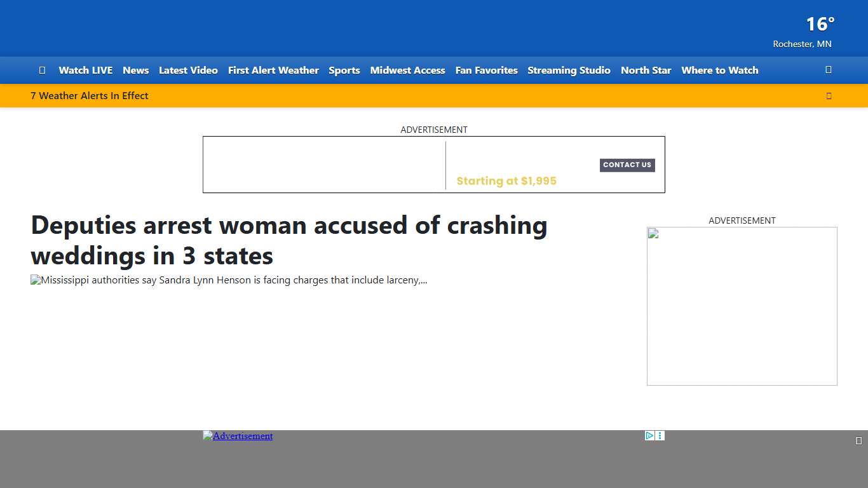This screenshot has height=488, width=868.
Task: Expand Watch LIVE stream options
Action: point(85,70)
